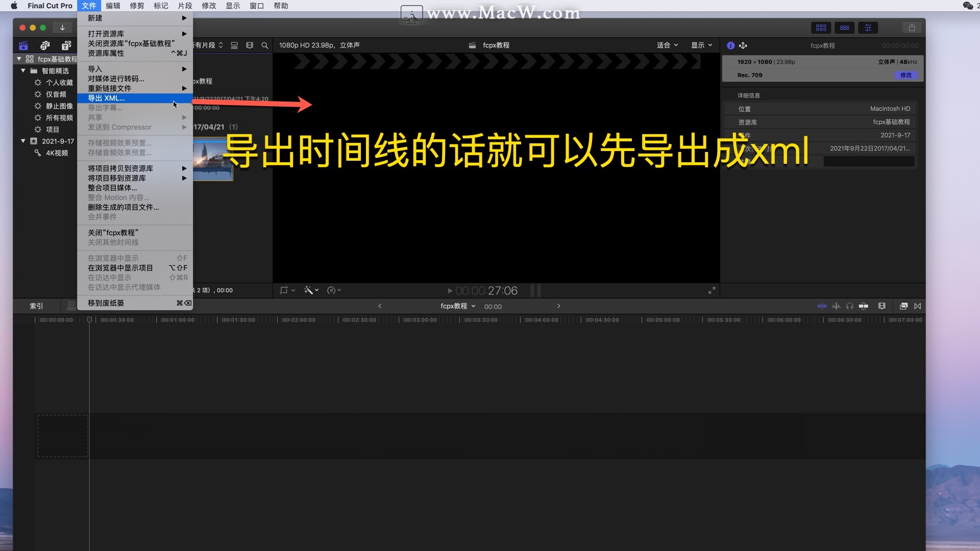Viewport: 980px width, 551px height.
Task: Open the retime speed dropdown
Action: tap(334, 290)
